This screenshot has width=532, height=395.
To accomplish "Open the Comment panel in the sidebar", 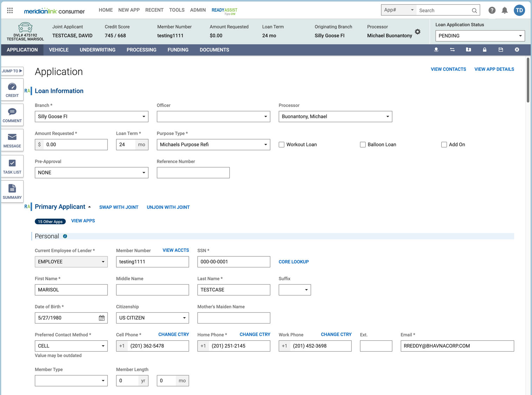I will (12, 115).
